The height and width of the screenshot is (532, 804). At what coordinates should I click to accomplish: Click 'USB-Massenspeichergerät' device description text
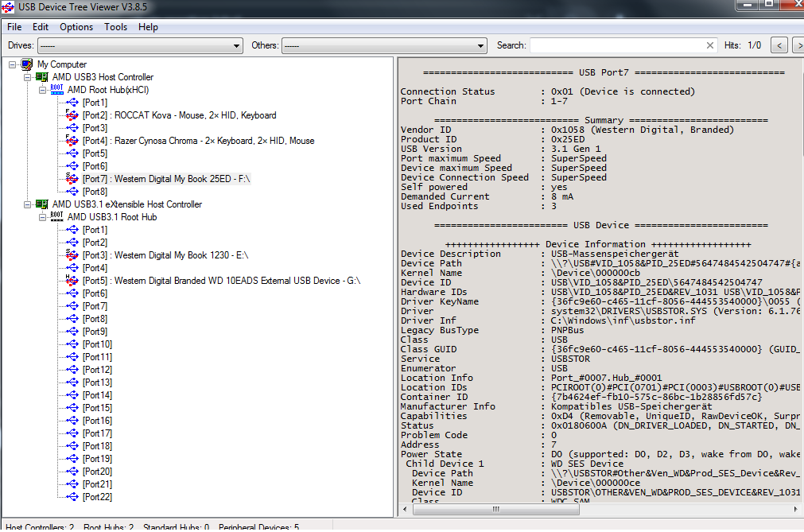(615, 254)
